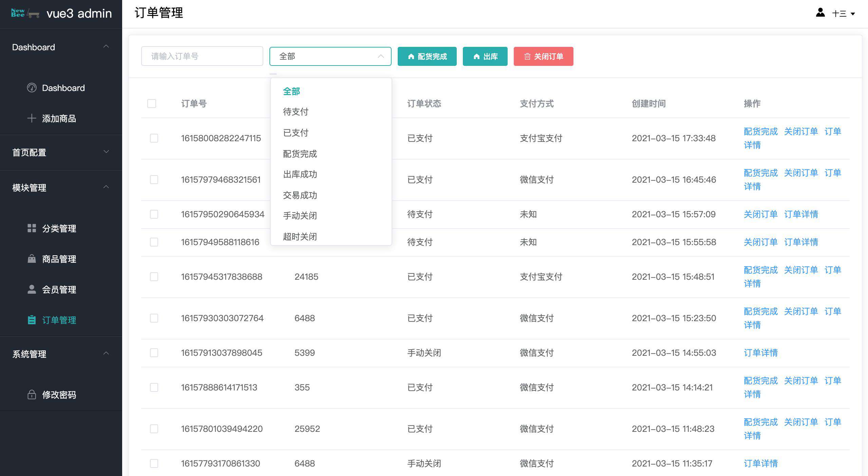This screenshot has height=476, width=868.
Task: Click the grid icon beside 分类管理
Action: pyautogui.click(x=32, y=228)
